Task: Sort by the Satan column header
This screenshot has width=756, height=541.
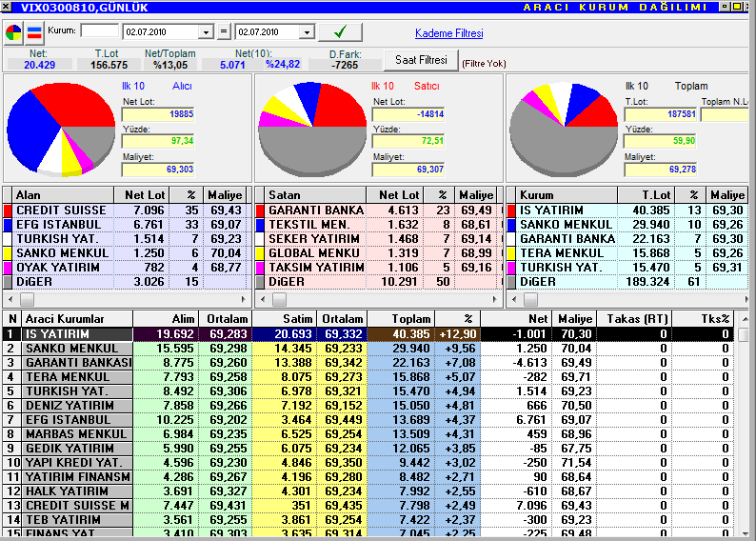Action: (315, 195)
